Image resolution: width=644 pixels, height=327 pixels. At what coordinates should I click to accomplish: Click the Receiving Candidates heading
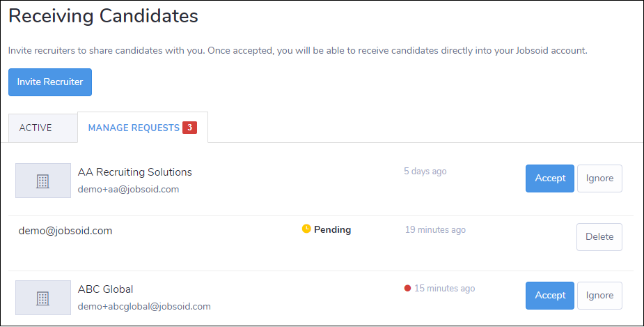[x=103, y=17]
